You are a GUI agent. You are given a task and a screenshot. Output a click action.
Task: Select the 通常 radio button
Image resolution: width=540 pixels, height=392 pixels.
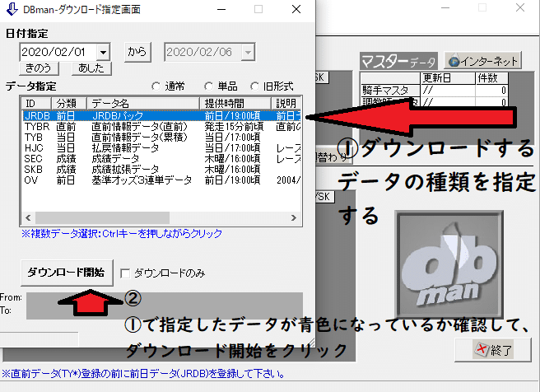(156, 86)
